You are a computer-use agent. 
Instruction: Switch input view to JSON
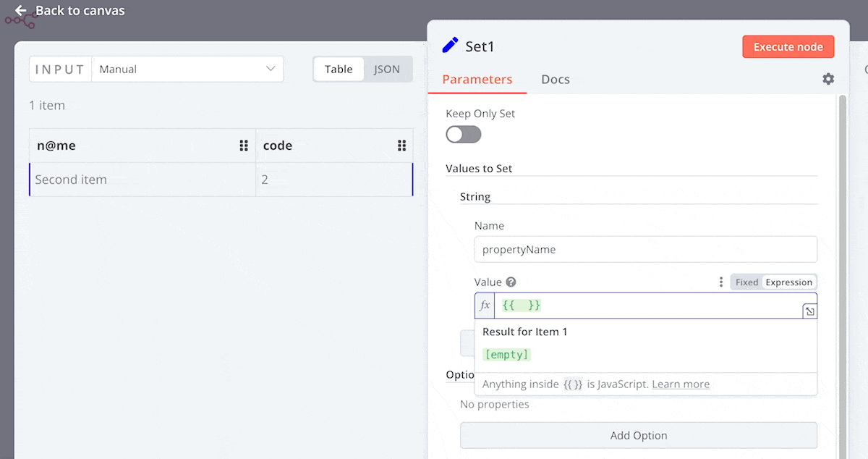click(x=387, y=70)
